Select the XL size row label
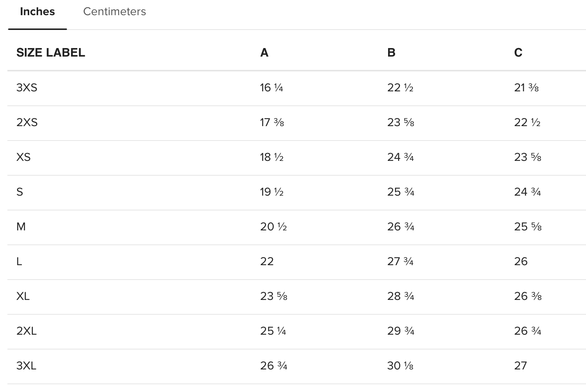 pos(23,296)
